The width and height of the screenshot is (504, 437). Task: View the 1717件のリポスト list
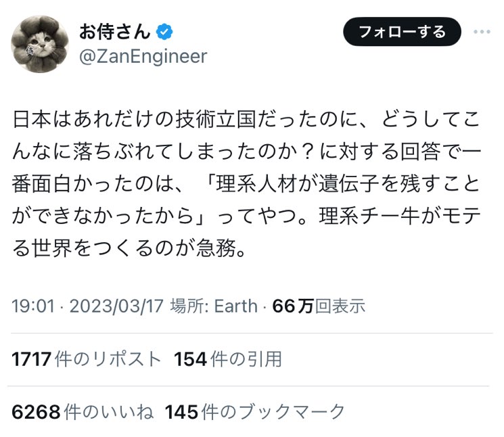pos(86,359)
